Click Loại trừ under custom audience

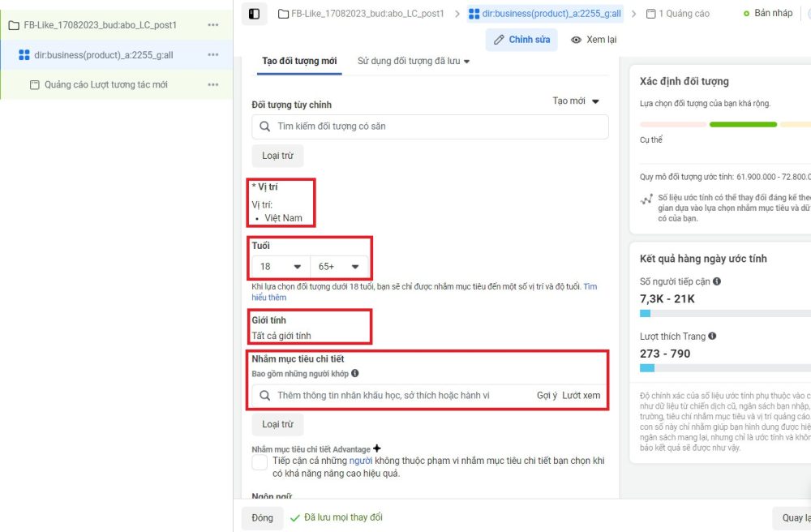[277, 156]
